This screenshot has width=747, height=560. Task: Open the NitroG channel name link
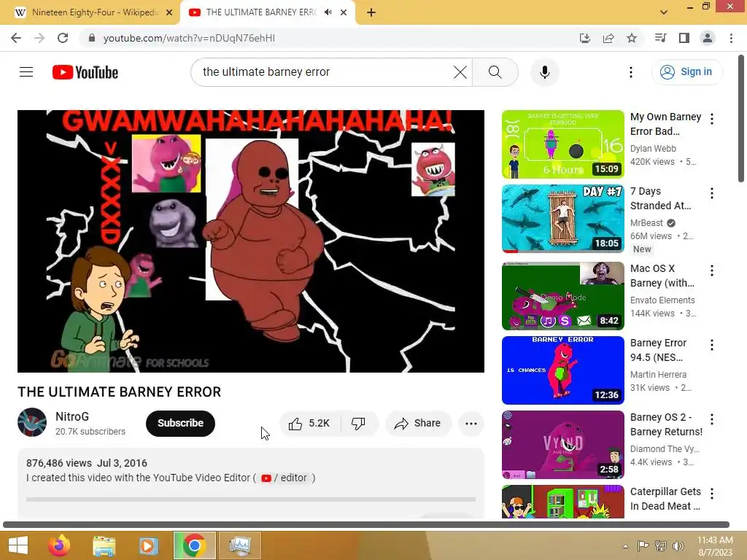[72, 416]
